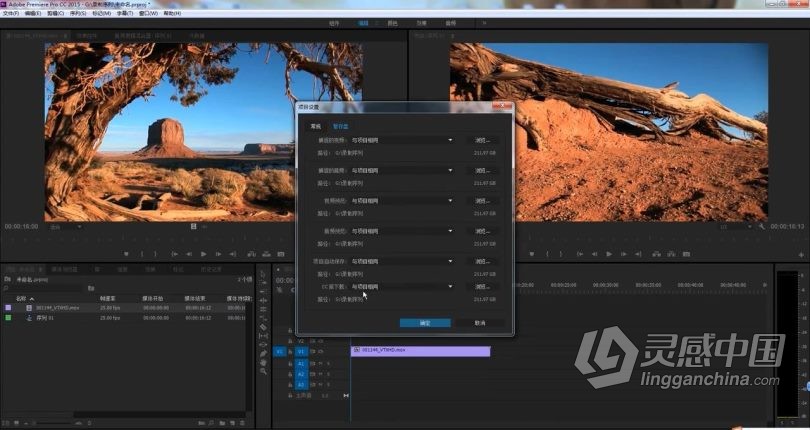This screenshot has width=810, height=430.
Task: Mute audio track A1
Action: click(x=320, y=364)
